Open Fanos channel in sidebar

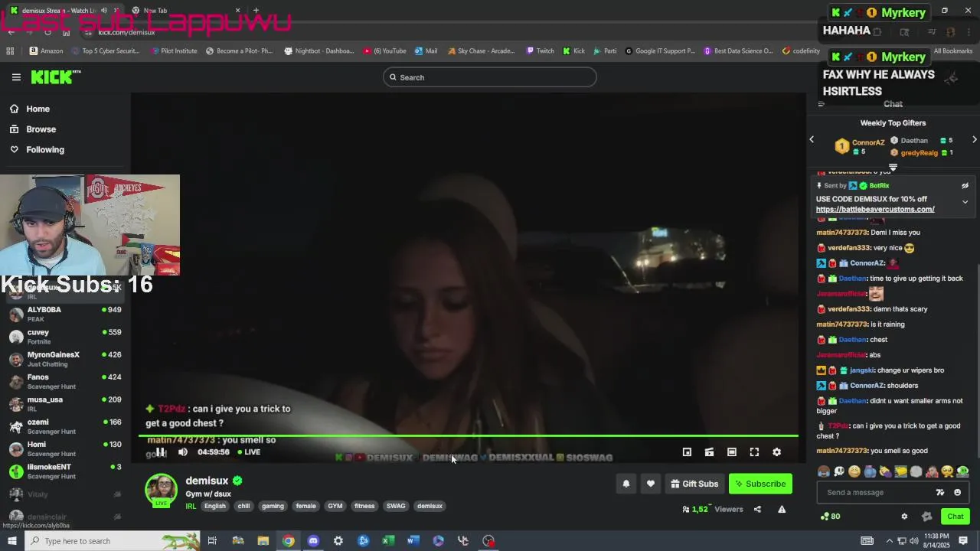65,381
